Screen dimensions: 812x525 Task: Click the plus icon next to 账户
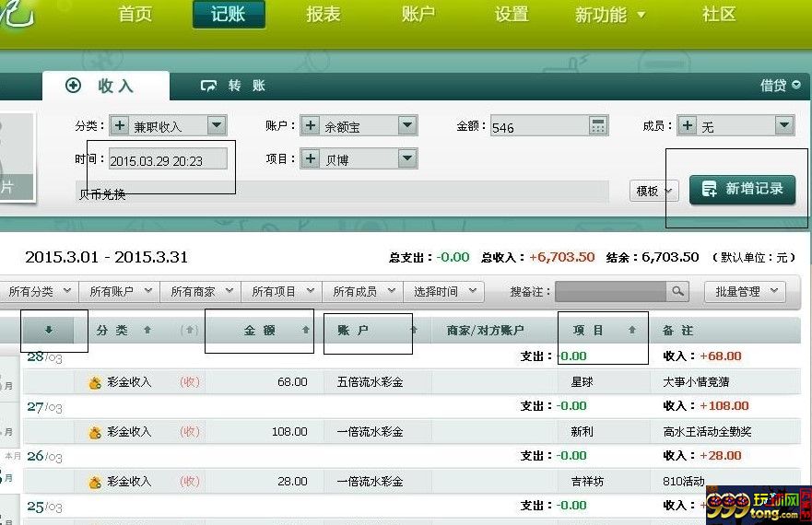coord(310,125)
